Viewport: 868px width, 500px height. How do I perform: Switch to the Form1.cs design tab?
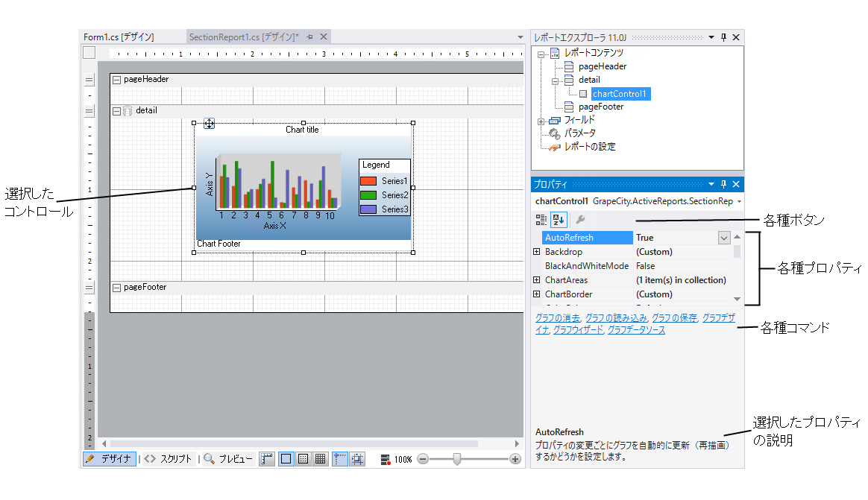119,37
